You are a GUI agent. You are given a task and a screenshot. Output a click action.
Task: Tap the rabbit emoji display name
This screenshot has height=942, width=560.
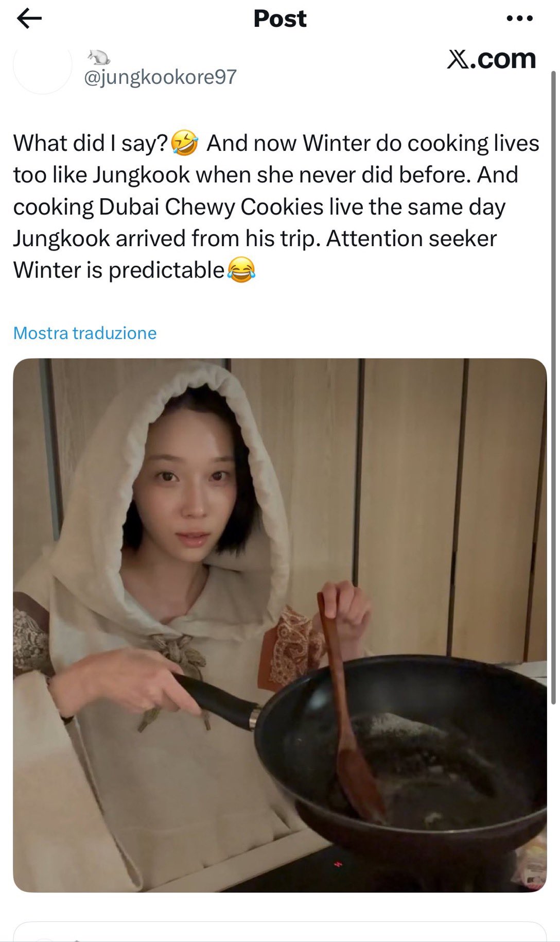tap(98, 57)
